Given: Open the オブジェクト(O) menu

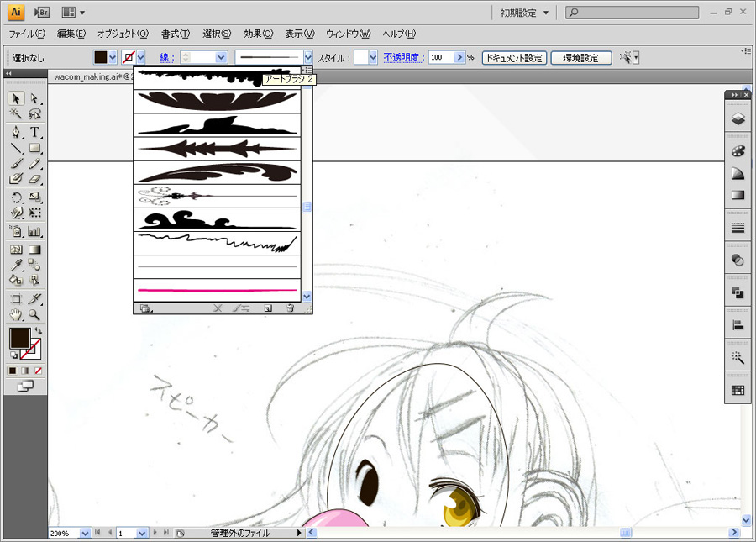Looking at the screenshot, I should [x=123, y=34].
